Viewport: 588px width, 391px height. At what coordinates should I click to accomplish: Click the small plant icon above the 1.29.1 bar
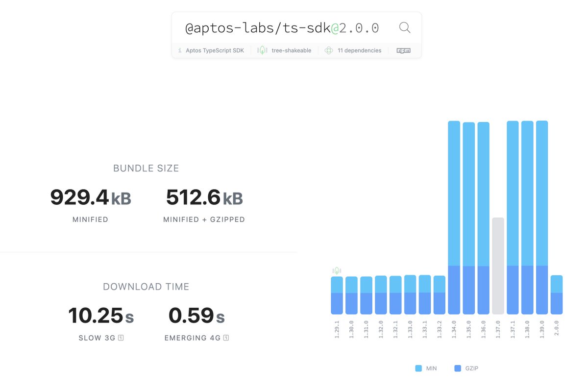(337, 269)
